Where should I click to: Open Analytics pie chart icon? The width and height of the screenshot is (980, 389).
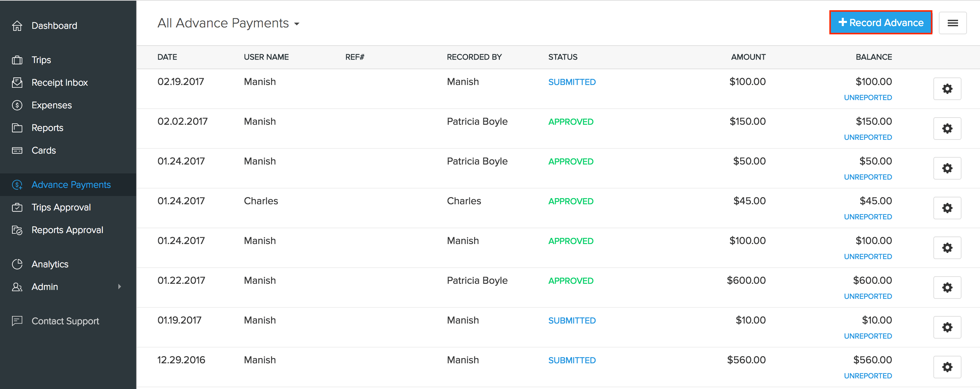pos(17,264)
